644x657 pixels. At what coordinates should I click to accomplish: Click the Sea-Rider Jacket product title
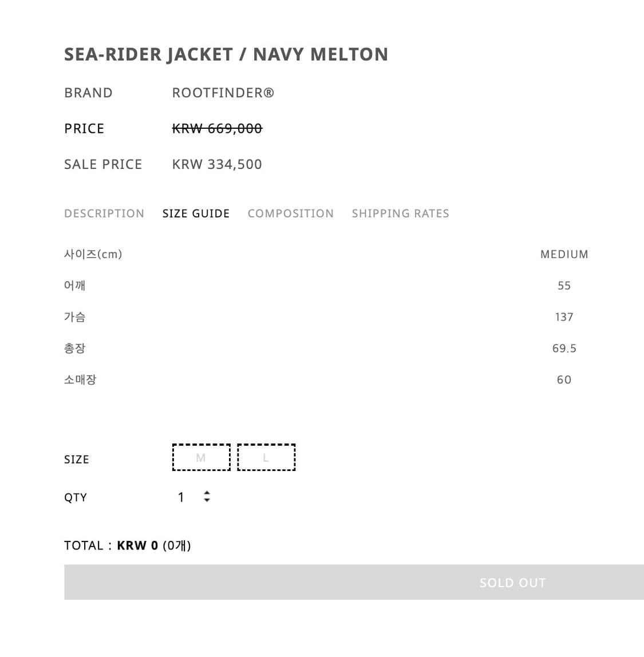coord(226,54)
